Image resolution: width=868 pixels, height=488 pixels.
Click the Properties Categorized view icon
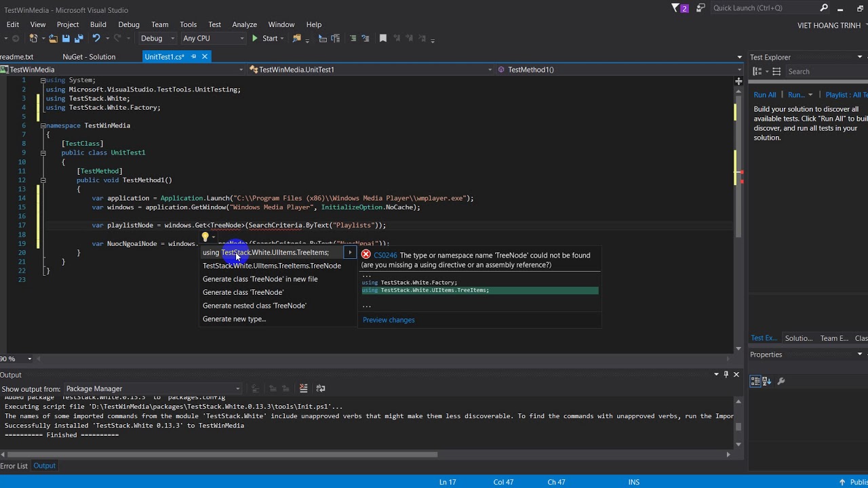(755, 382)
